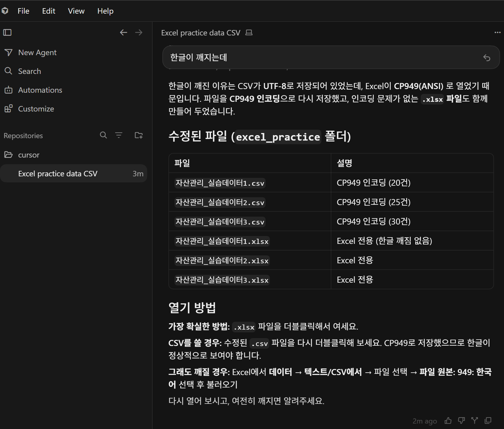Click file name 자산관리_실습데이터1.xlsx

tap(222, 241)
